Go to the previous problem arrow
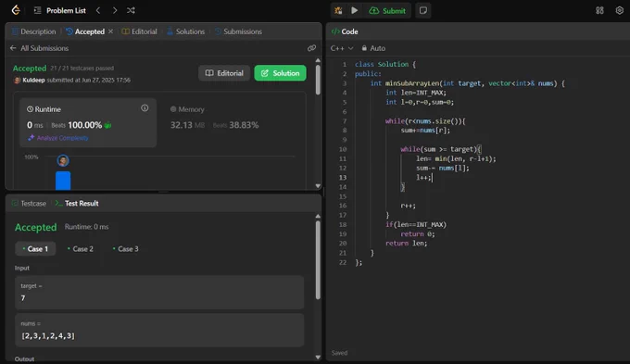630x364 pixels. (98, 10)
